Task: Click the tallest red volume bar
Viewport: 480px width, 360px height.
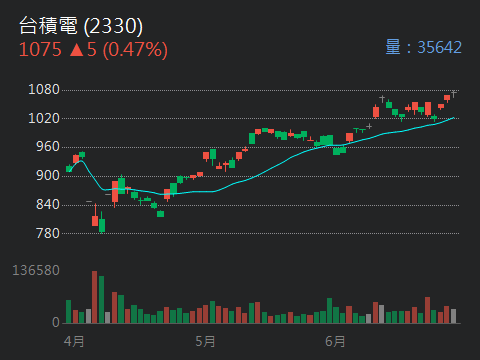Action: (x=95, y=297)
